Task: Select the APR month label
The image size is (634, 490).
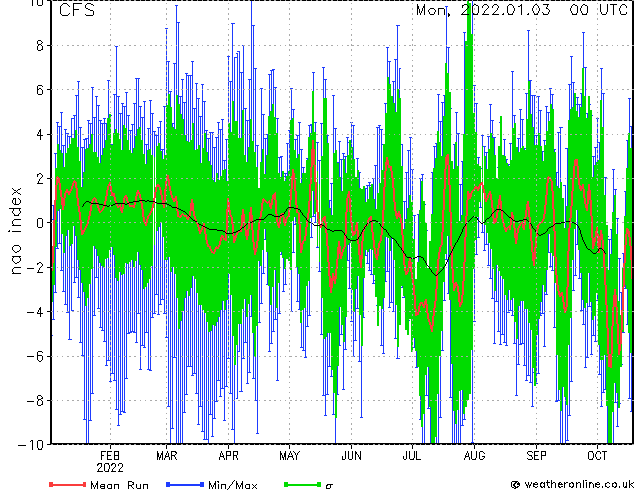Action: click(x=228, y=456)
